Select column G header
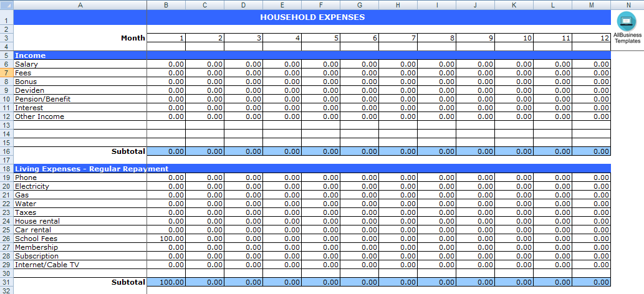644x294 pixels. pyautogui.click(x=359, y=5)
